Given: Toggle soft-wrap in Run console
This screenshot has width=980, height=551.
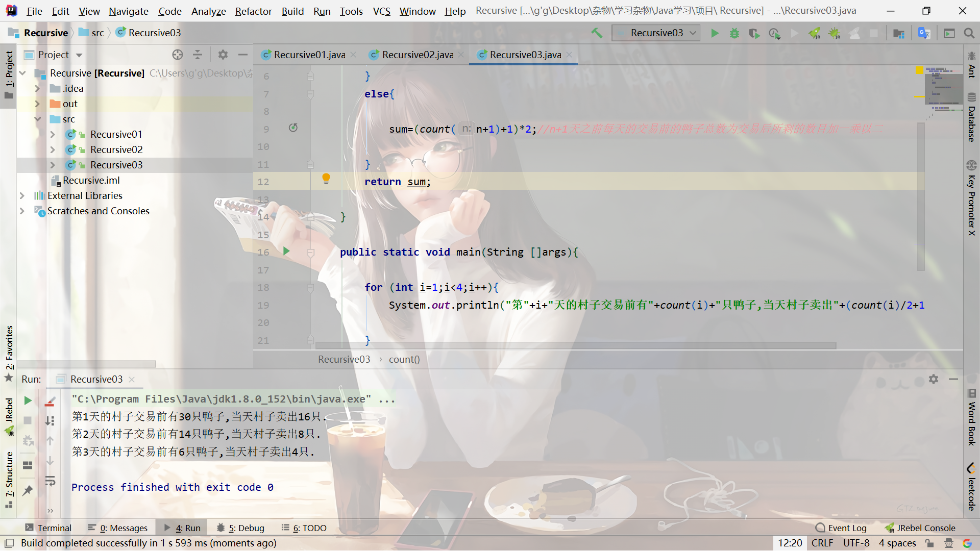Looking at the screenshot, I should tap(50, 481).
